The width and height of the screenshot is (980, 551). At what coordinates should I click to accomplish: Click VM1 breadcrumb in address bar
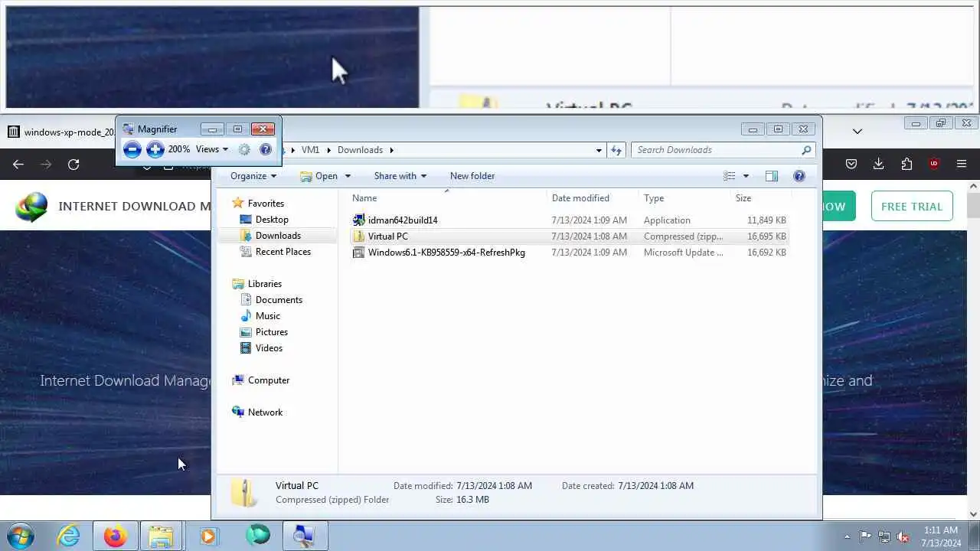click(310, 150)
